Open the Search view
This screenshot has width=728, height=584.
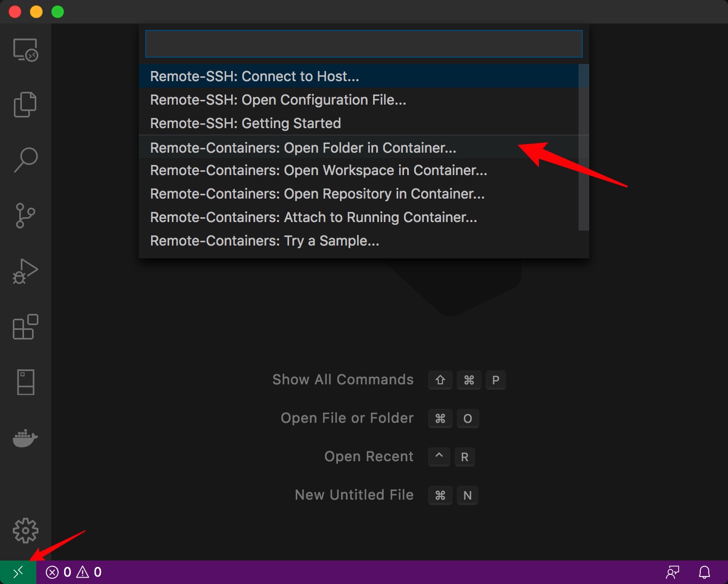tap(26, 160)
